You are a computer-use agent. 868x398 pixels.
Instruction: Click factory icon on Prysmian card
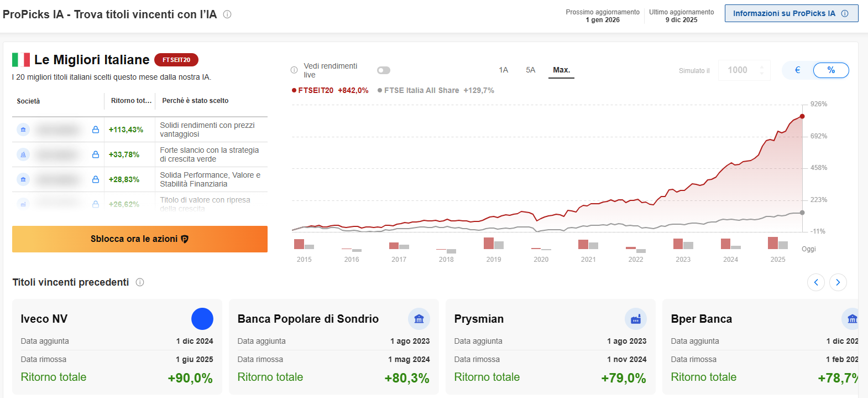pos(635,319)
